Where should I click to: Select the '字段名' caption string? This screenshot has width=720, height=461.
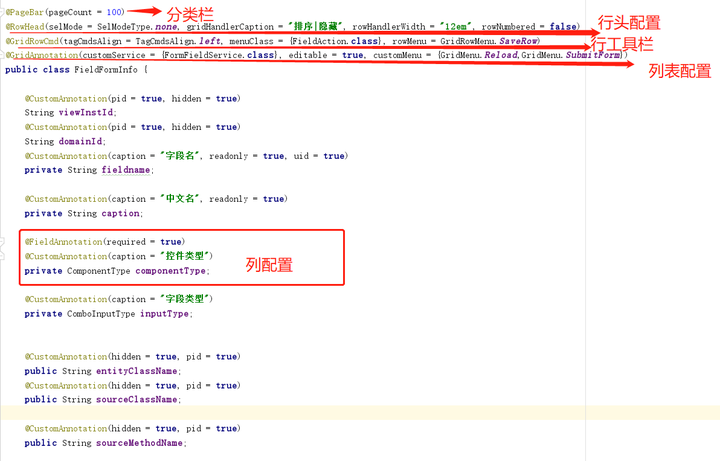click(180, 156)
